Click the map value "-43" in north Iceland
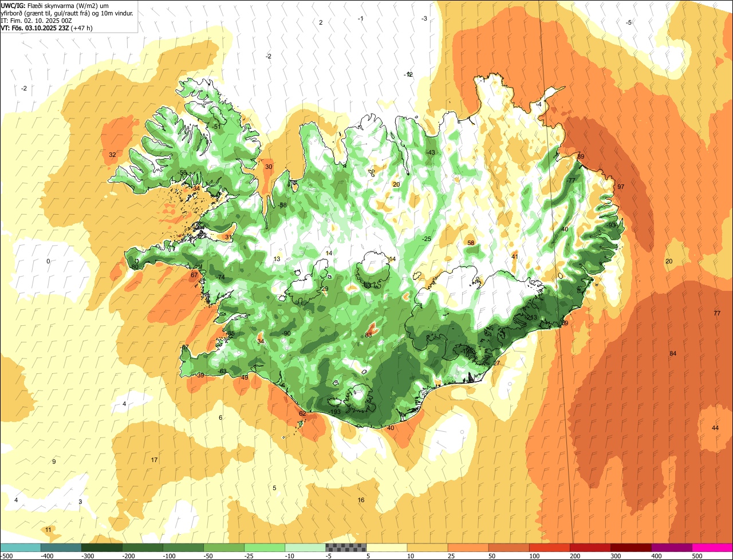The height and width of the screenshot is (560, 733). pos(431,152)
